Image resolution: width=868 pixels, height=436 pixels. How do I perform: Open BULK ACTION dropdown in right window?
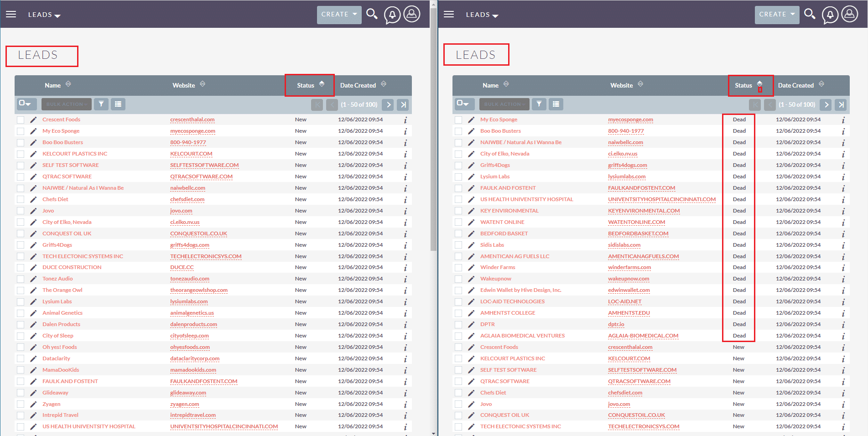pos(504,104)
